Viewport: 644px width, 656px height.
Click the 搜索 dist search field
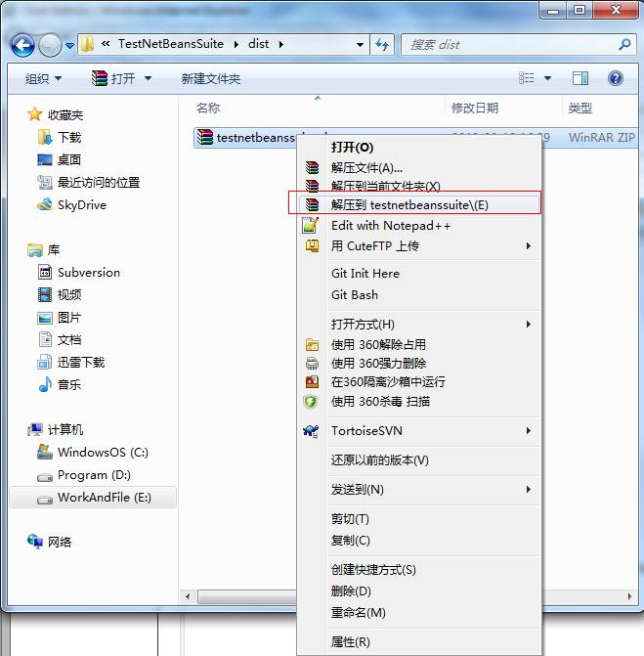coord(510,44)
